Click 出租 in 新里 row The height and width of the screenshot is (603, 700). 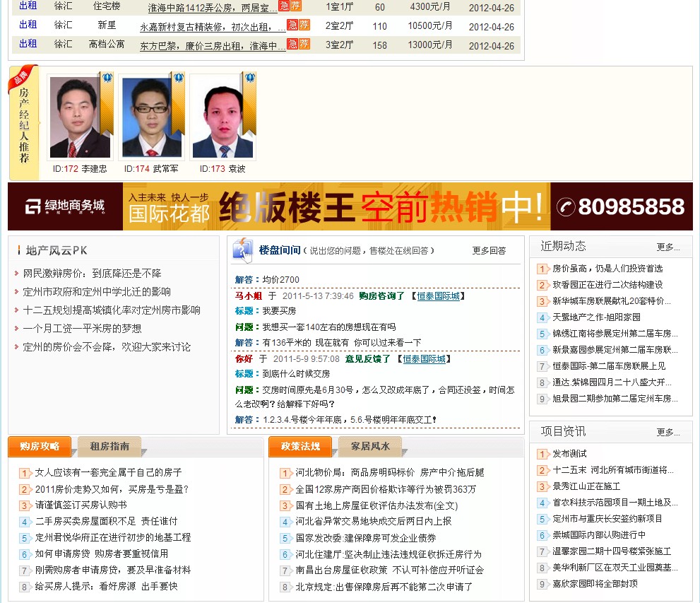click(28, 25)
